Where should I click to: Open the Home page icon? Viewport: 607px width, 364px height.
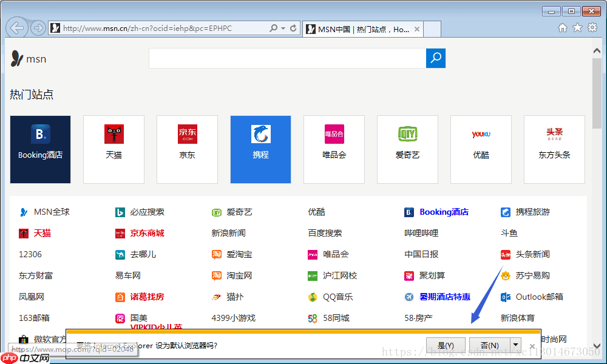[563, 28]
